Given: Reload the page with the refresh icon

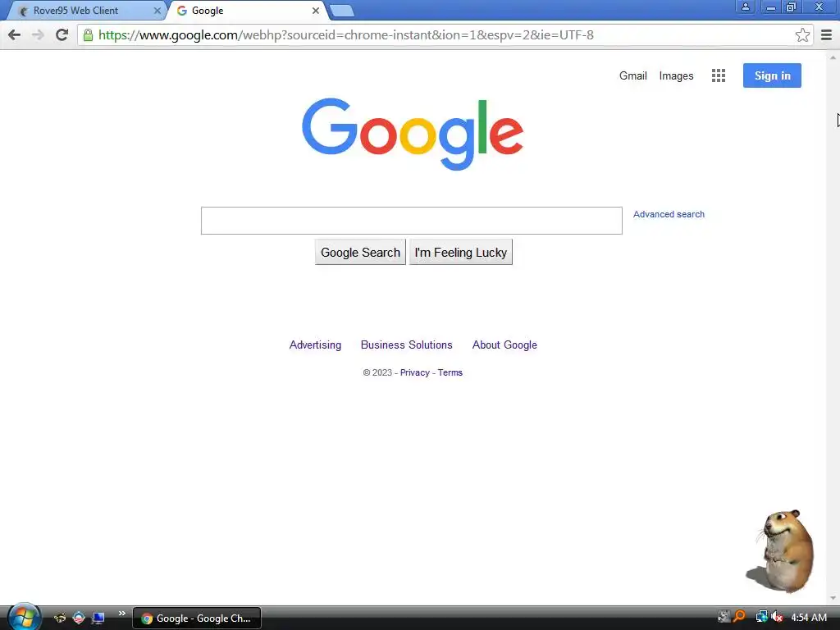Looking at the screenshot, I should tap(62, 34).
